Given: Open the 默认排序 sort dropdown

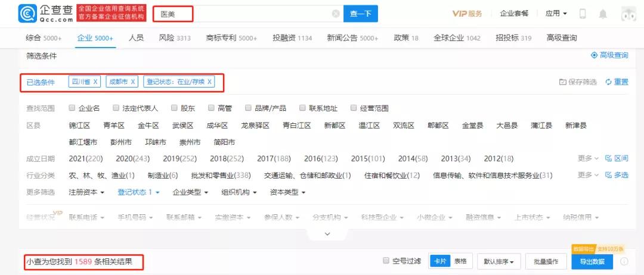Looking at the screenshot, I should (499, 261).
